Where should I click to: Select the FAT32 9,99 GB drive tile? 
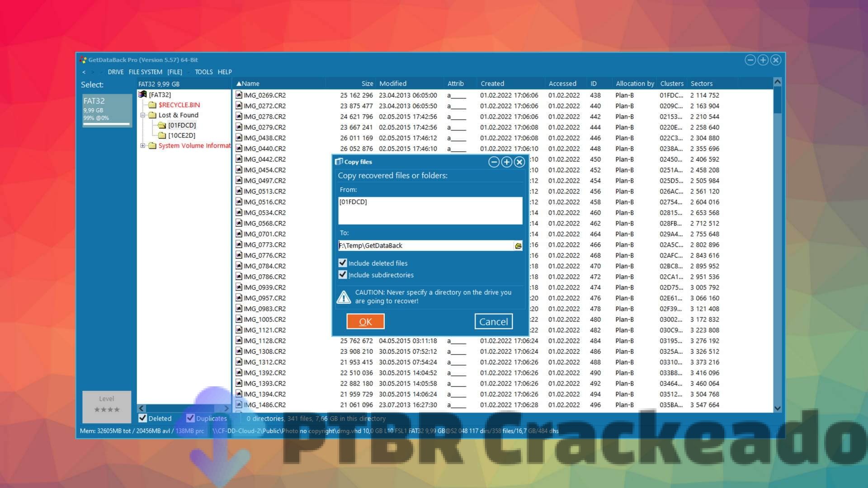(x=107, y=110)
